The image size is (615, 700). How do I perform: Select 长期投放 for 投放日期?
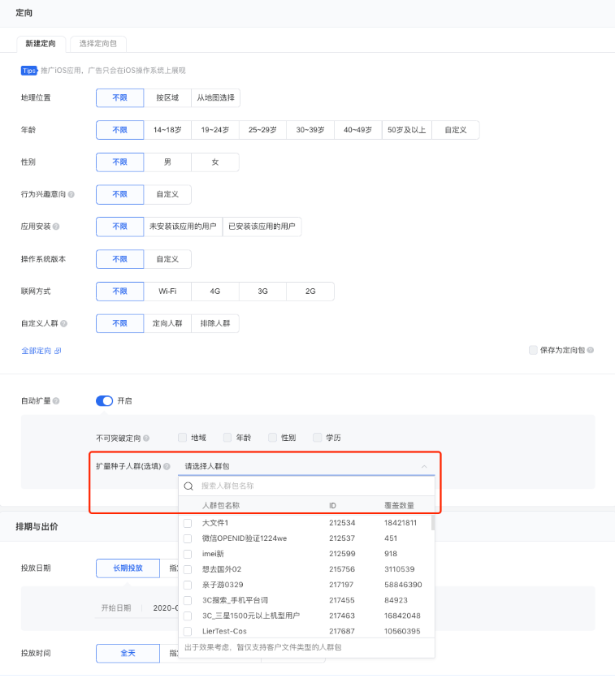tap(128, 568)
